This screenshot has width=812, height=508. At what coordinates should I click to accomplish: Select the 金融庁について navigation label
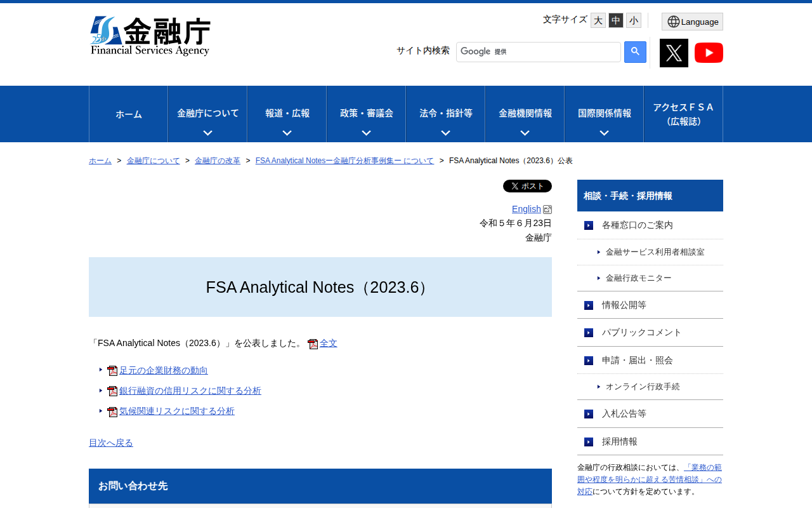[x=207, y=113]
